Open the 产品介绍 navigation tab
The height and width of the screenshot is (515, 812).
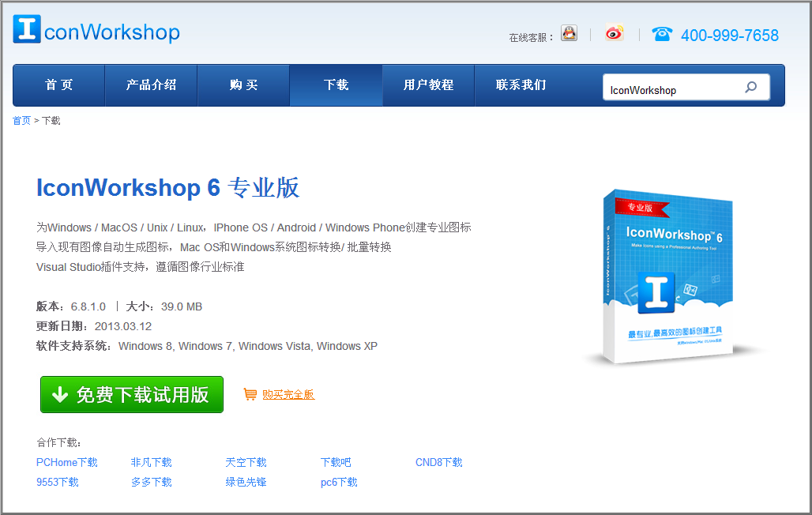(x=151, y=85)
